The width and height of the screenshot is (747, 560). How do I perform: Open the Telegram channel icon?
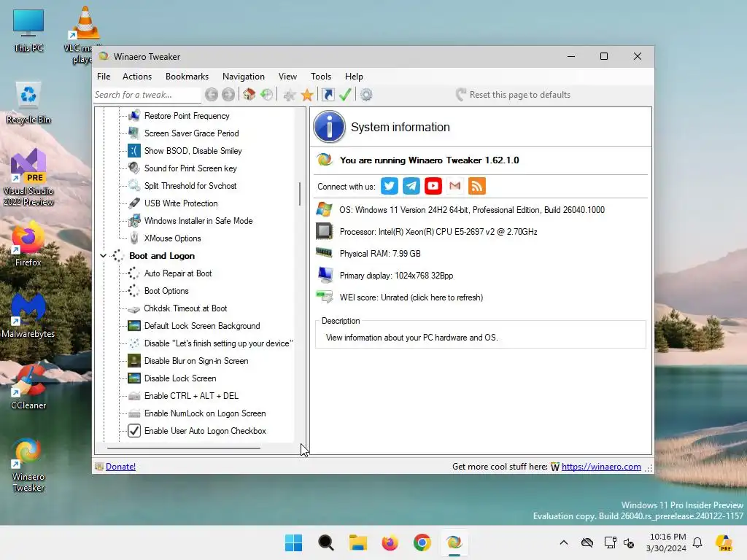411,186
